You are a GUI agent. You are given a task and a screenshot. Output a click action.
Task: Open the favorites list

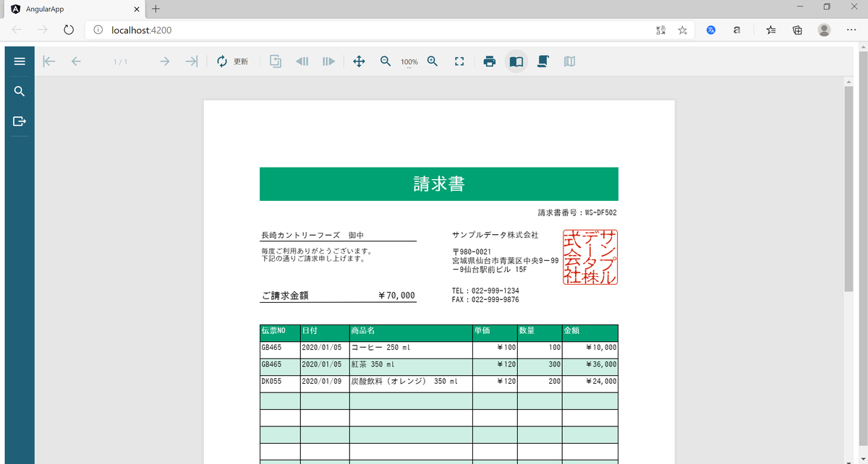pyautogui.click(x=771, y=30)
